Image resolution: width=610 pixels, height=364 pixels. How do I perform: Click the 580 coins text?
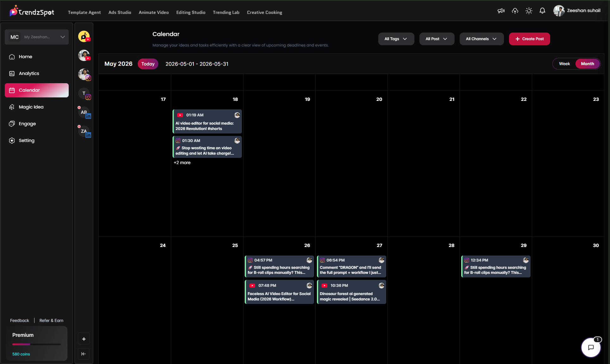pos(21,354)
